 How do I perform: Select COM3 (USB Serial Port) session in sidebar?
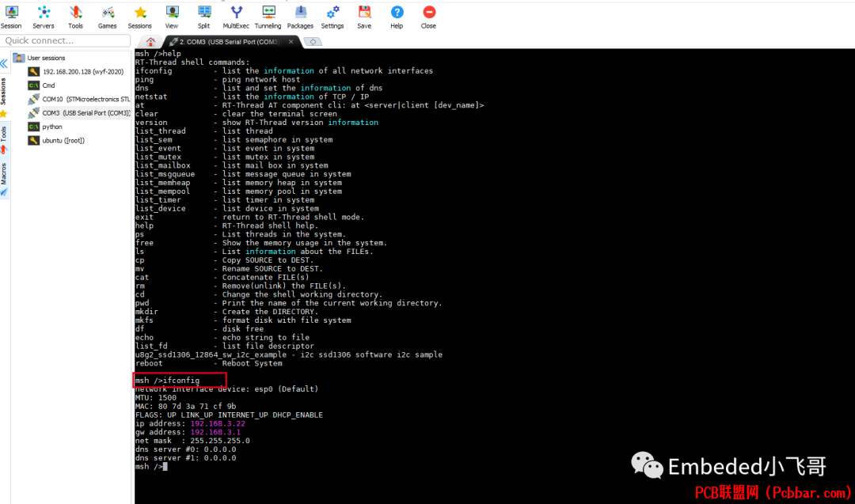point(79,113)
